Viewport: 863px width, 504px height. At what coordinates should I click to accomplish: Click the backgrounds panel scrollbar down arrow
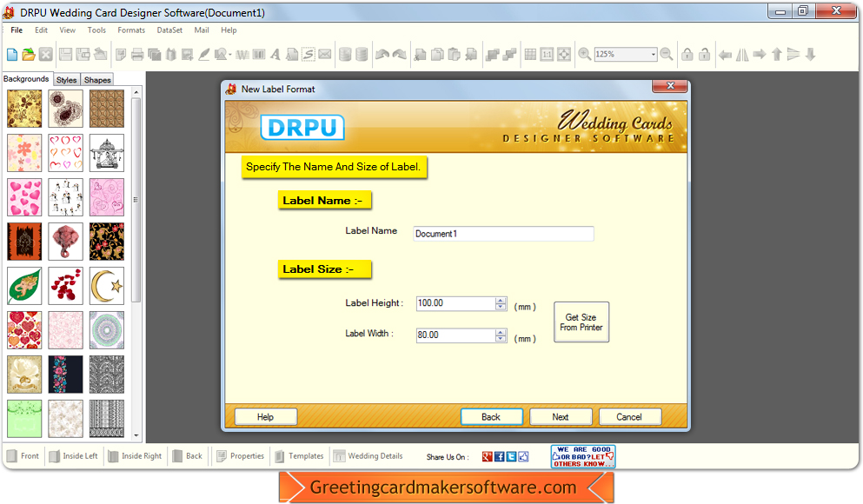136,435
